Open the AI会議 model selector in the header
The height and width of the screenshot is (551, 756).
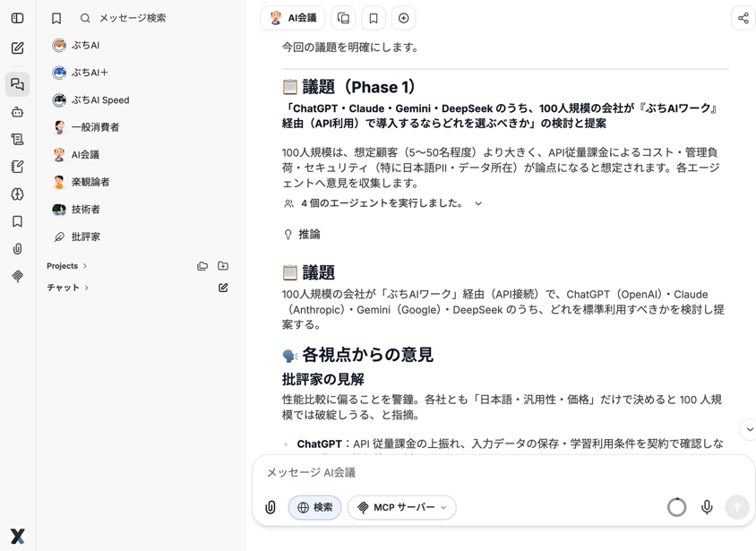(x=293, y=18)
